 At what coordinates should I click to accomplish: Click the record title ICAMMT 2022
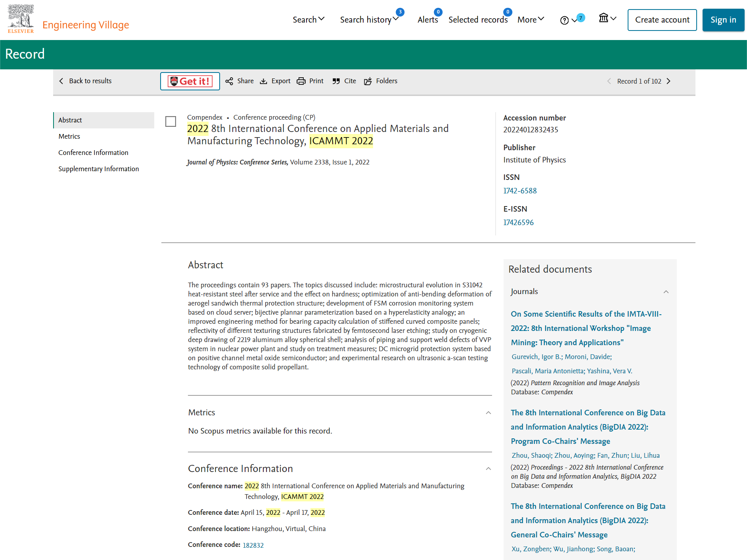318,135
